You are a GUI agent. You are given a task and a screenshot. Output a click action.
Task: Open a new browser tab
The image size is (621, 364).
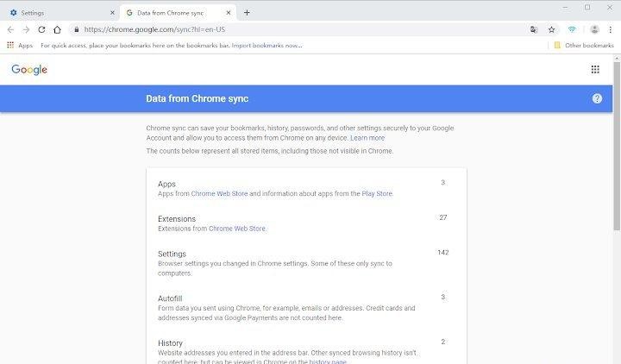pyautogui.click(x=247, y=13)
